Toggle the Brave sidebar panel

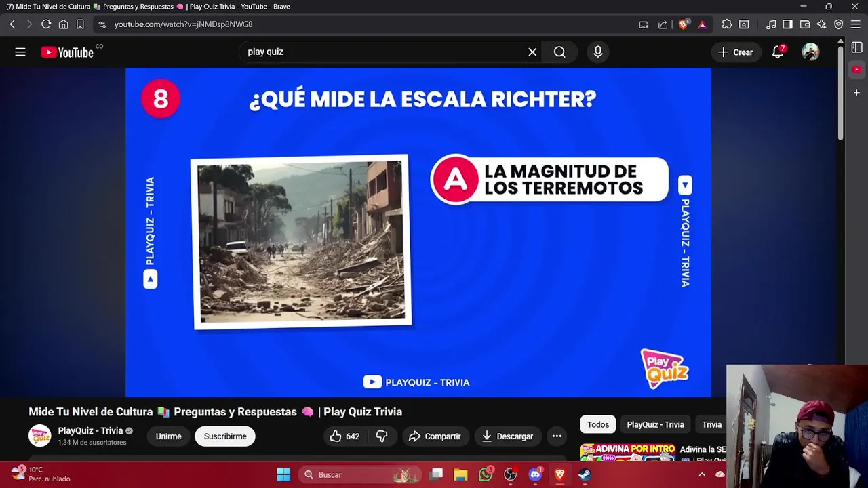pos(787,24)
